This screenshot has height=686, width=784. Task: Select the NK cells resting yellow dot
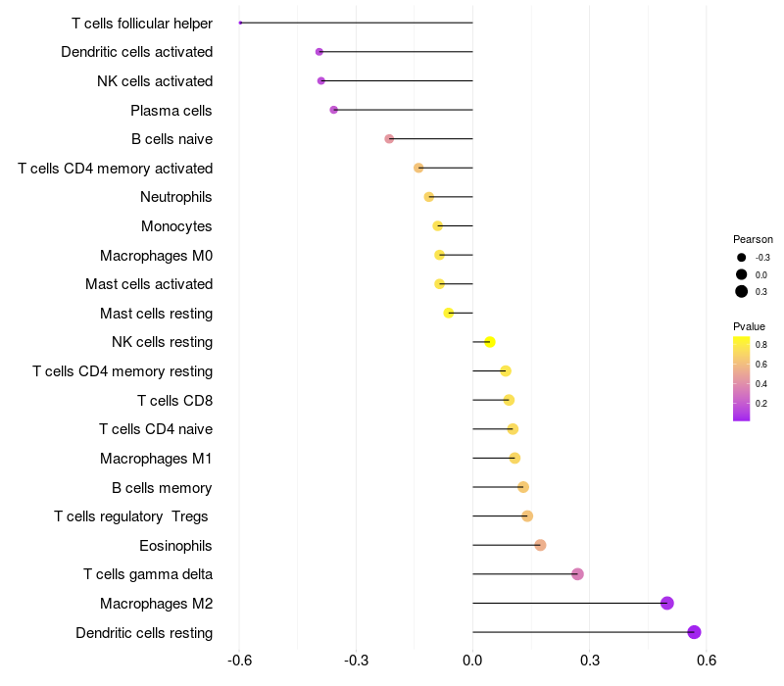coord(490,342)
